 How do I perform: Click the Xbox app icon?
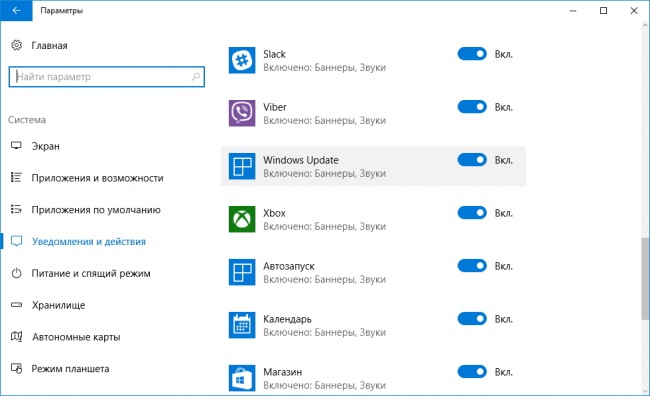pyautogui.click(x=242, y=219)
